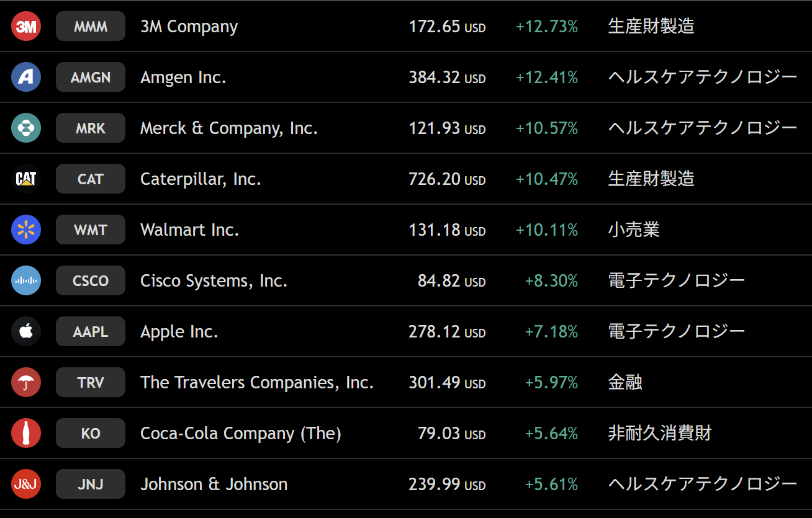Click the 3M Company logo icon
This screenshot has height=518, width=812.
tap(26, 27)
